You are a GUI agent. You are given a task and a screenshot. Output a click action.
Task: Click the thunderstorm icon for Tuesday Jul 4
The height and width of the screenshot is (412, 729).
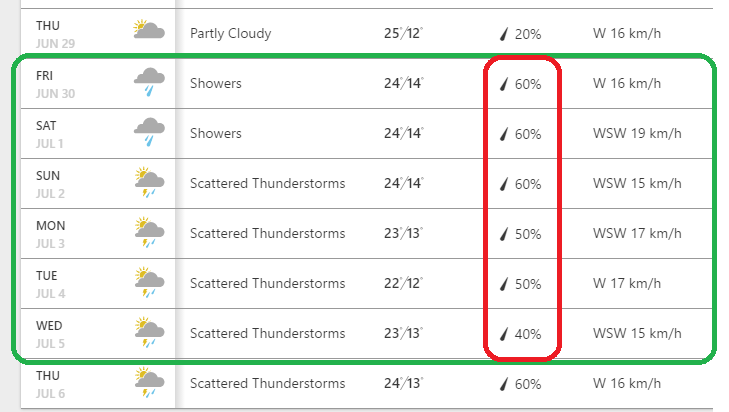149,282
